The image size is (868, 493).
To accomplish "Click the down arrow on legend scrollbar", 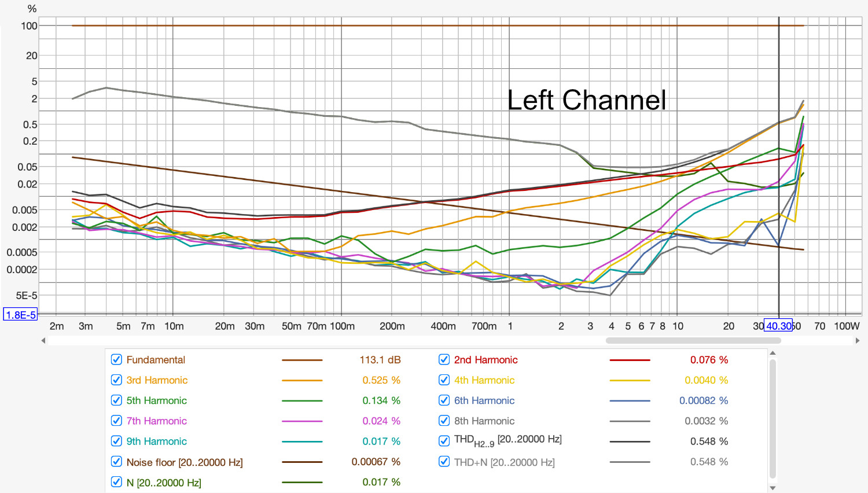I will [773, 487].
